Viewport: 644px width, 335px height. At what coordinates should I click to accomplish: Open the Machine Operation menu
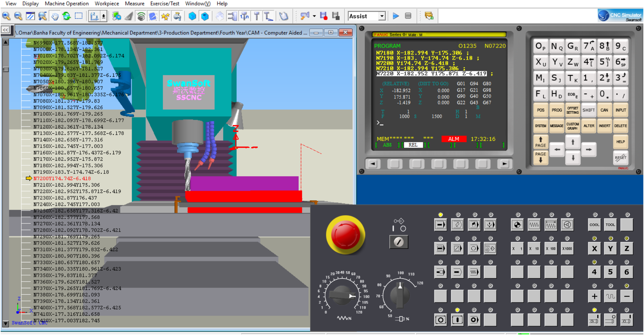tap(67, 3)
